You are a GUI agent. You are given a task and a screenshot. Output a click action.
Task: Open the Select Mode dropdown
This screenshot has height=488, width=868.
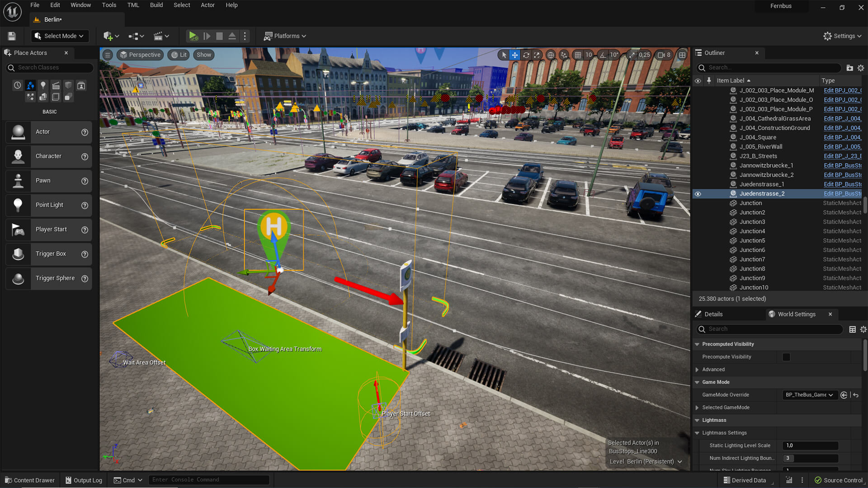[60, 36]
